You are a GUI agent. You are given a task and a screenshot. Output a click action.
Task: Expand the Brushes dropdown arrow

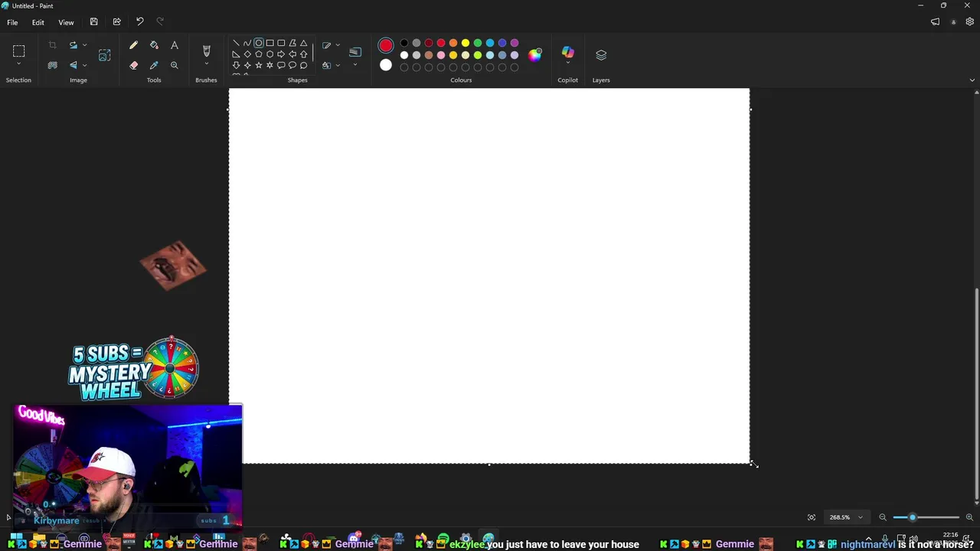[x=206, y=65]
